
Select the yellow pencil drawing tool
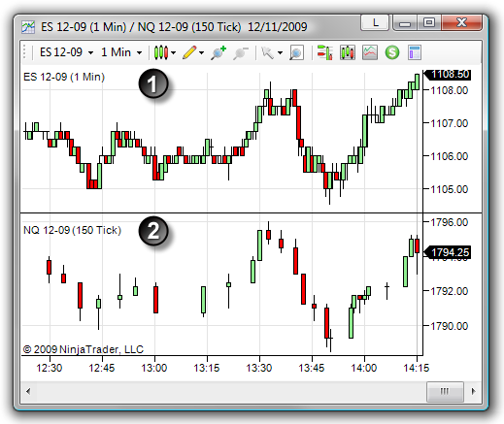click(x=189, y=52)
